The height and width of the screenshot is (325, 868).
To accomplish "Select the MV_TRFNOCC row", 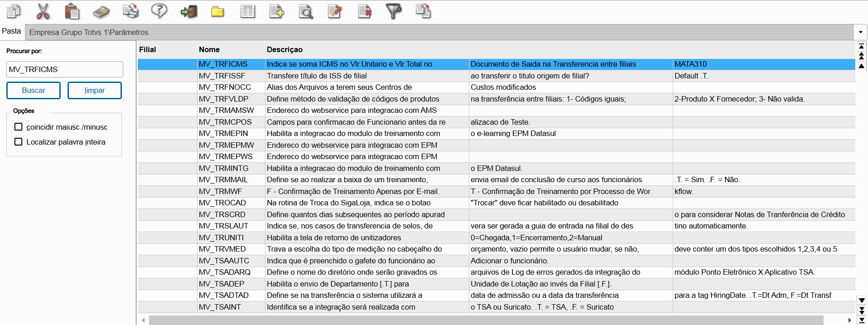I will 497,87.
